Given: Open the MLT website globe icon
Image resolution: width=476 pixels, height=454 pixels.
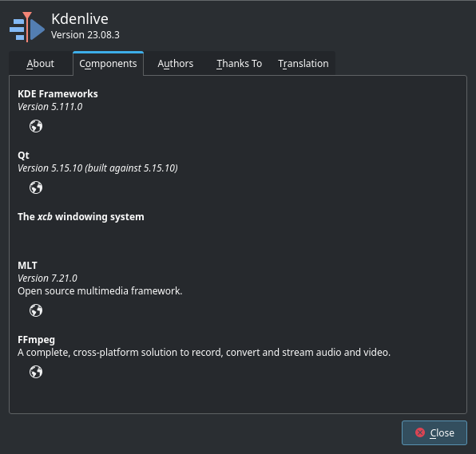Looking at the screenshot, I should click(x=36, y=310).
